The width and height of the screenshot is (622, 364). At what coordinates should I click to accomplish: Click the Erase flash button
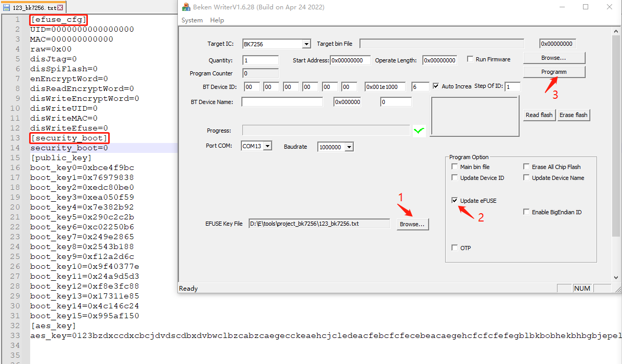(573, 115)
